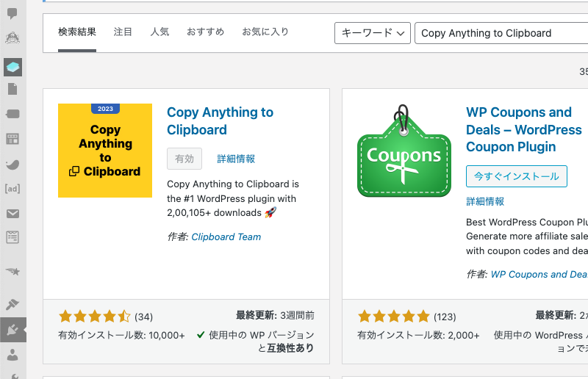Open the Copy Anything to Clipboard title link

[220, 120]
